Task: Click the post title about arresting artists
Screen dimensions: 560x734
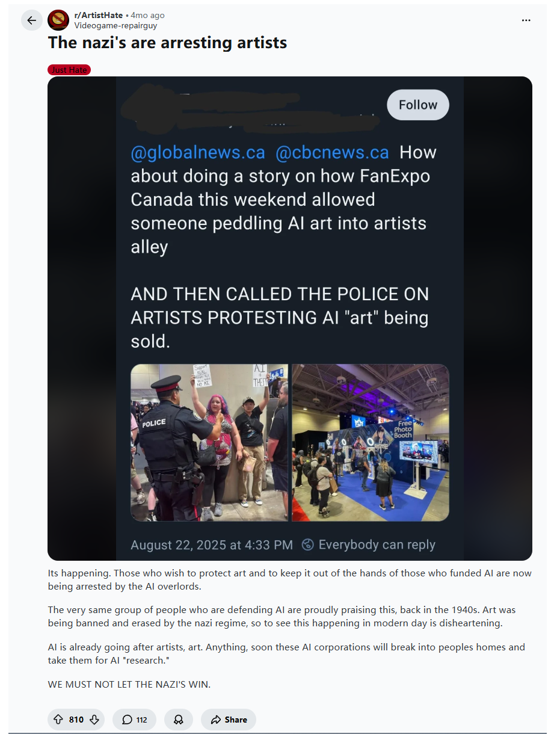Action: [x=168, y=43]
